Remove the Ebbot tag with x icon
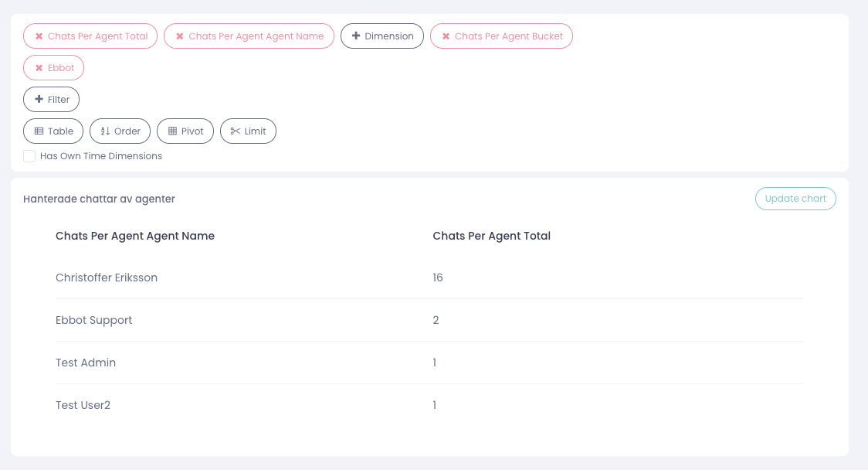 pos(39,68)
